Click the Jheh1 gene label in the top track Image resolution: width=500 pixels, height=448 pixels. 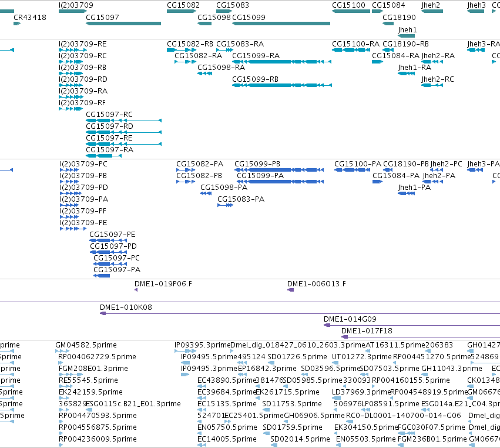coord(407,30)
